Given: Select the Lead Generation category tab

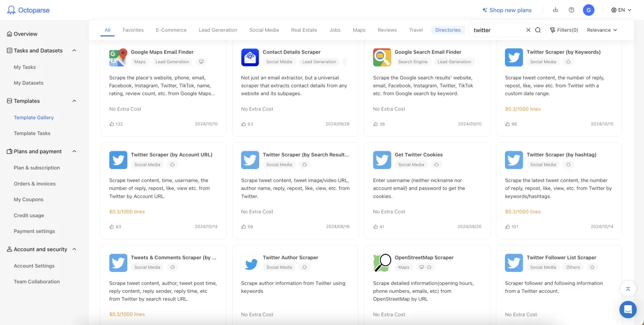Looking at the screenshot, I should [218, 30].
